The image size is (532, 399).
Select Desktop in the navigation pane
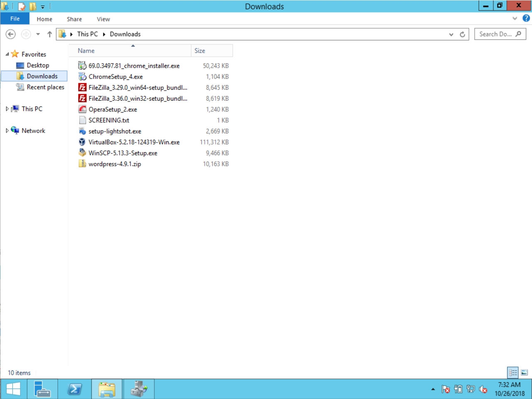[38, 65]
